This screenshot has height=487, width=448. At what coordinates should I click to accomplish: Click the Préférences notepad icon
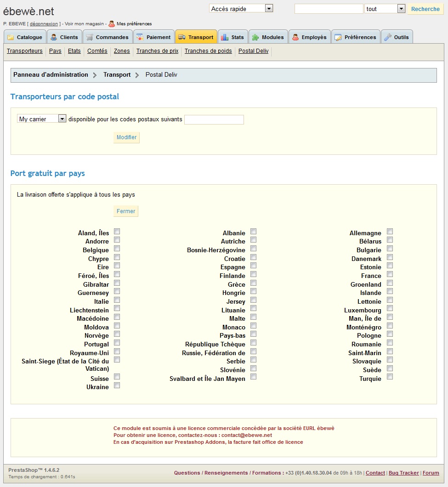pos(338,37)
